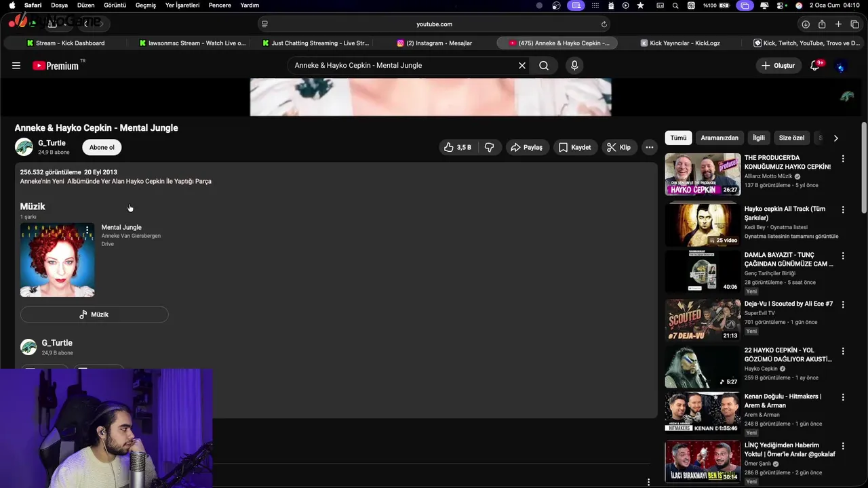Open Safari downloads icon
This screenshot has width=868, height=488.
[x=806, y=24]
